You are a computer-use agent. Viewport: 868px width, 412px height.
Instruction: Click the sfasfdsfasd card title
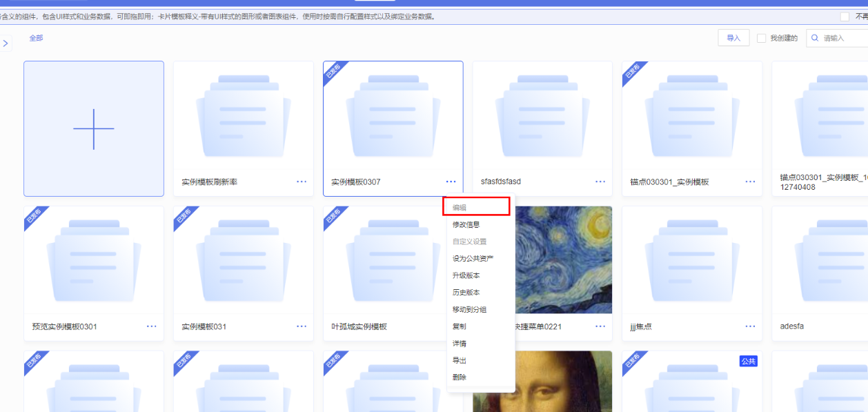pyautogui.click(x=501, y=182)
